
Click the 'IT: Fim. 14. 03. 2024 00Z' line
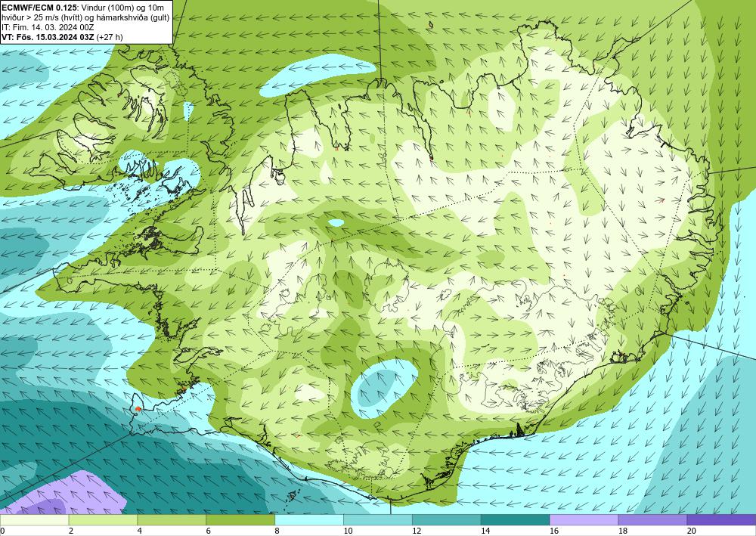[48, 27]
